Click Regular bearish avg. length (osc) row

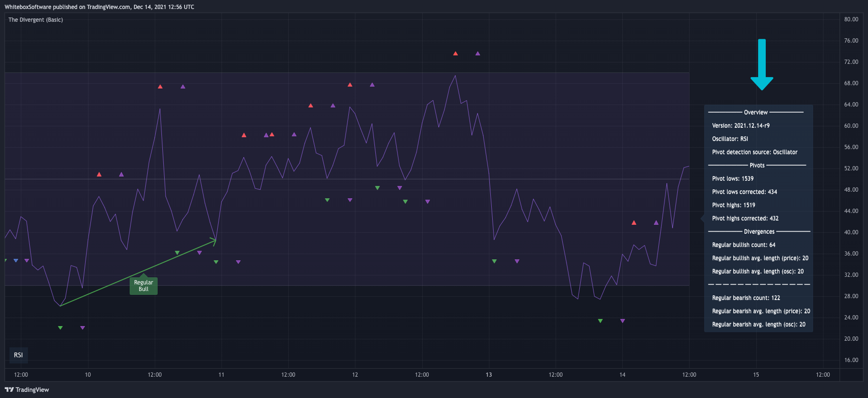(759, 325)
